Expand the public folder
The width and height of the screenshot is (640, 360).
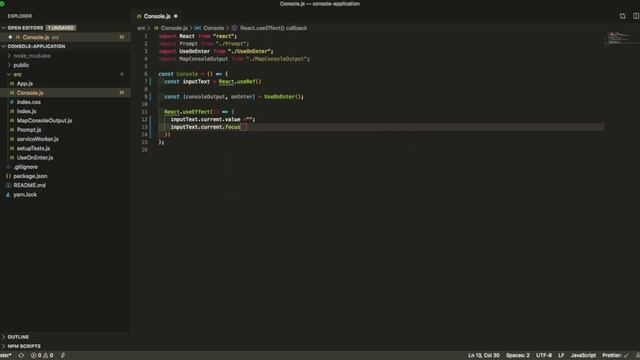pos(9,65)
